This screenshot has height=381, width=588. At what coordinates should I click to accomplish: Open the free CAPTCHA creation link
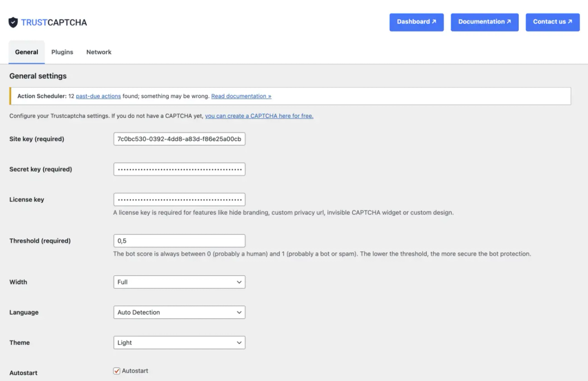click(x=260, y=116)
